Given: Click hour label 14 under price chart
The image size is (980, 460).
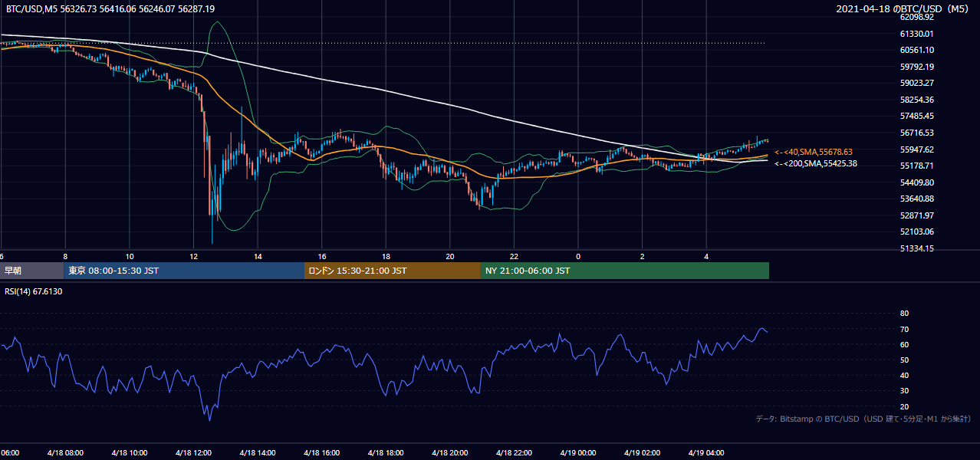Looking at the screenshot, I should tap(258, 257).
